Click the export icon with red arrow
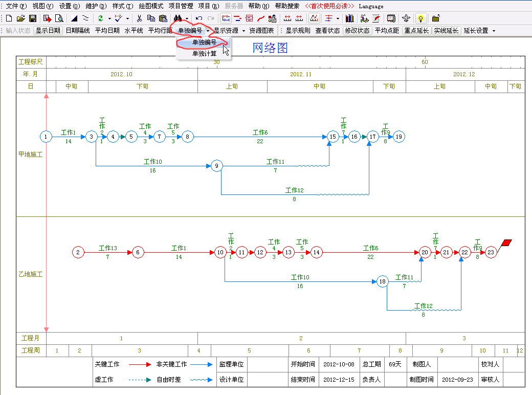 click(47, 18)
